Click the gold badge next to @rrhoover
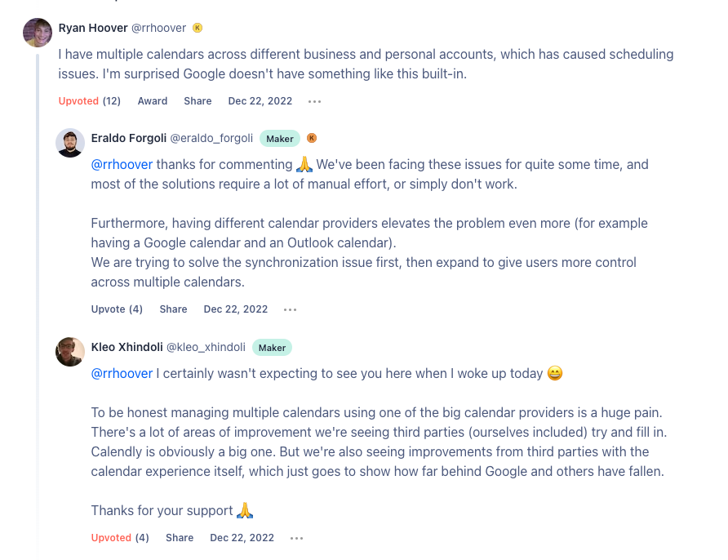Screen dimensions: 728x560 tap(198, 28)
